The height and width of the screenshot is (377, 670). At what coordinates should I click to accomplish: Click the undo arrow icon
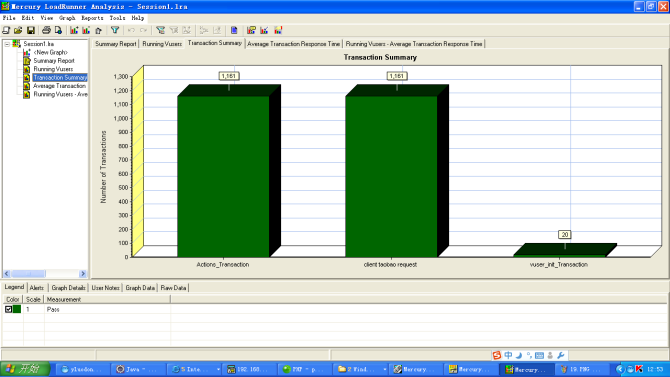pos(131,30)
